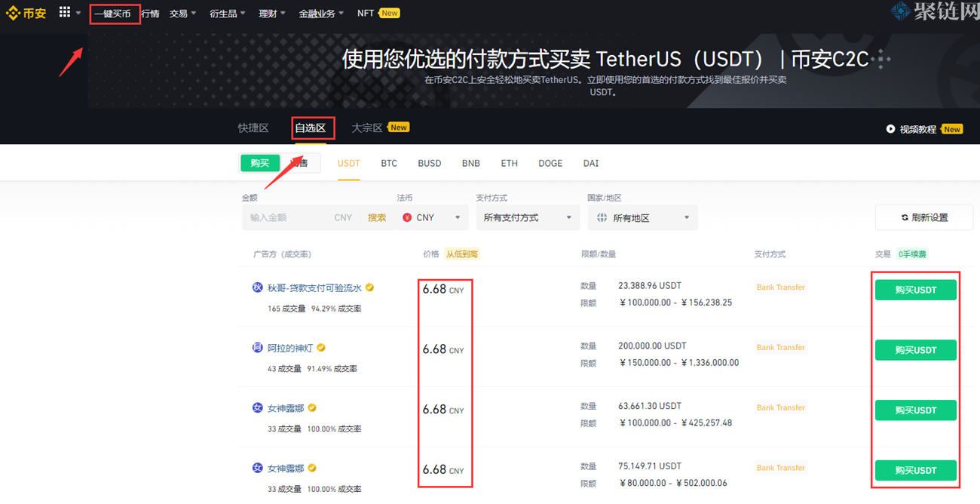Open the 所有支付方式 payment dropdown

(x=528, y=217)
